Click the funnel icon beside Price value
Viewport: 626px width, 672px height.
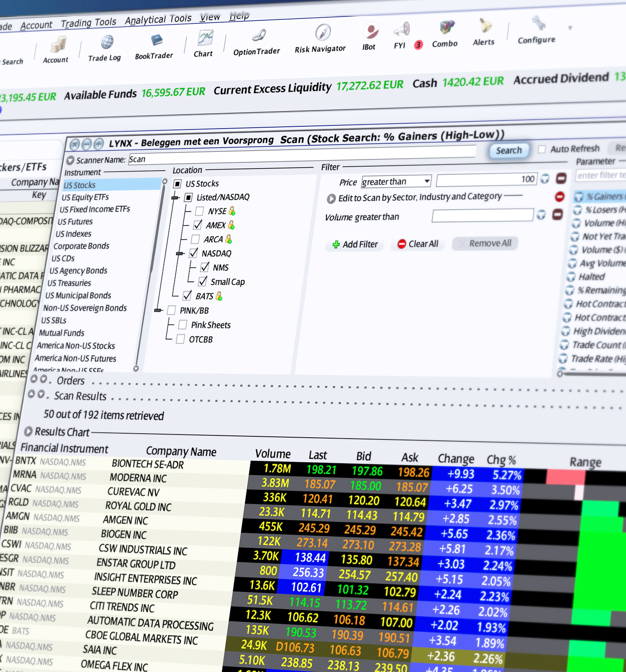point(545,179)
